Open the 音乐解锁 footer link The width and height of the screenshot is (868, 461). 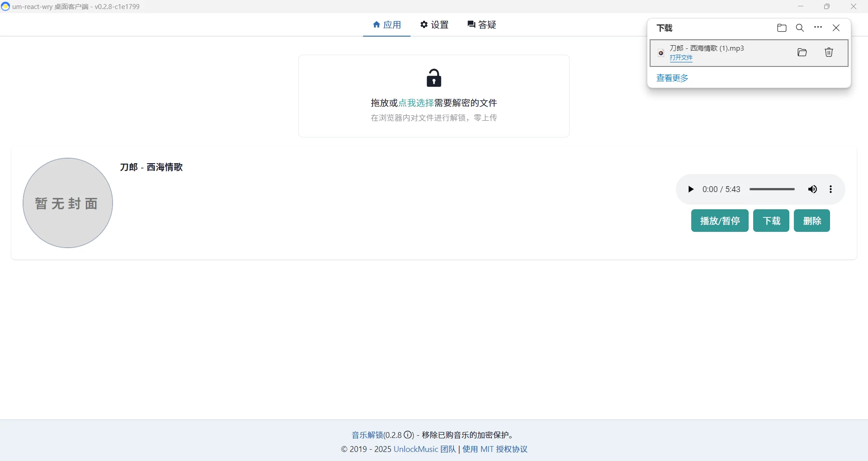pos(368,435)
